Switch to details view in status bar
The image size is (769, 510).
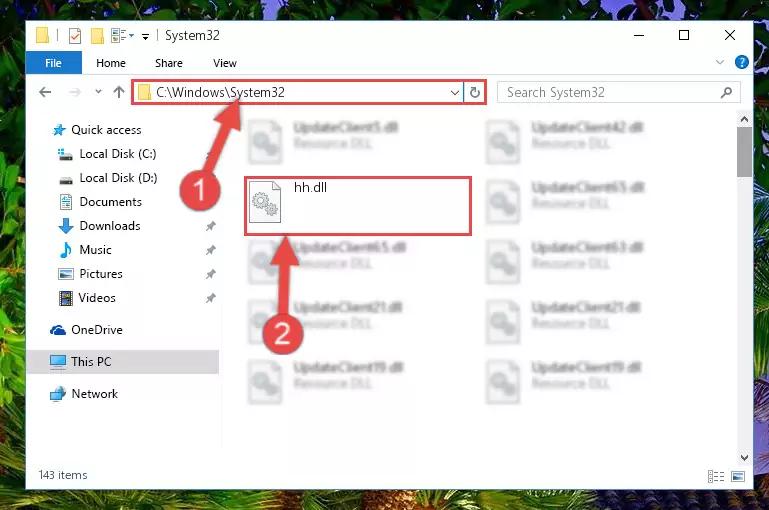(716, 476)
